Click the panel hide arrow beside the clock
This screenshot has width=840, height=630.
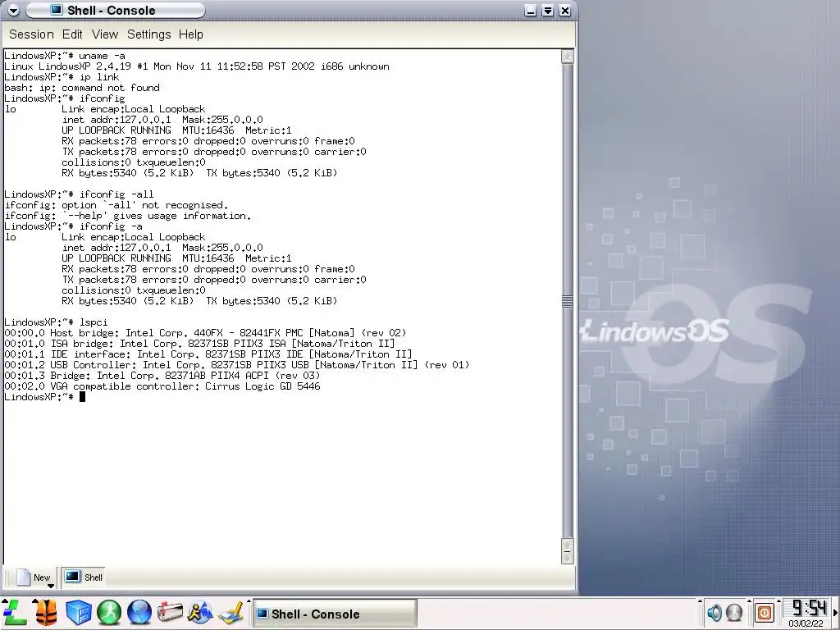[x=835, y=612]
